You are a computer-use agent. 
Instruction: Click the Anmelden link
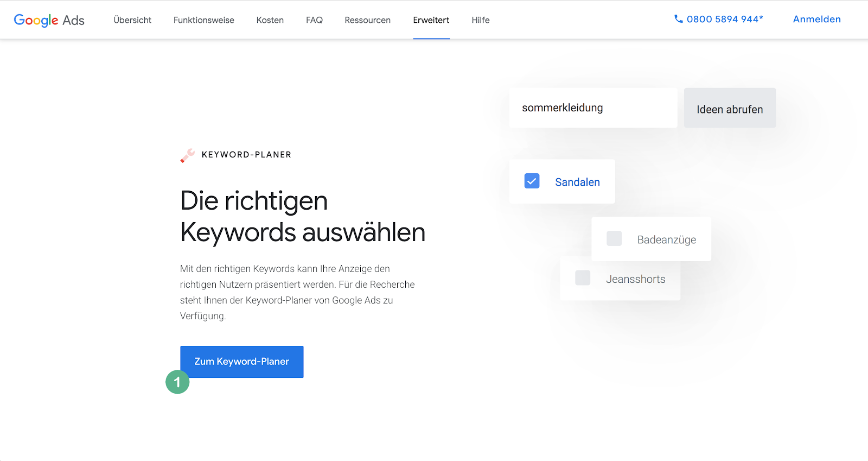816,20
